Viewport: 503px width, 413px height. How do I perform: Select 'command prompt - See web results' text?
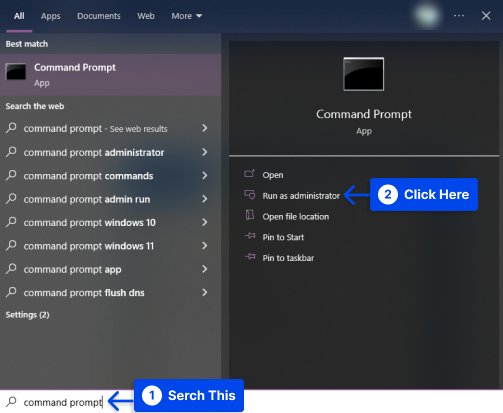coord(95,129)
